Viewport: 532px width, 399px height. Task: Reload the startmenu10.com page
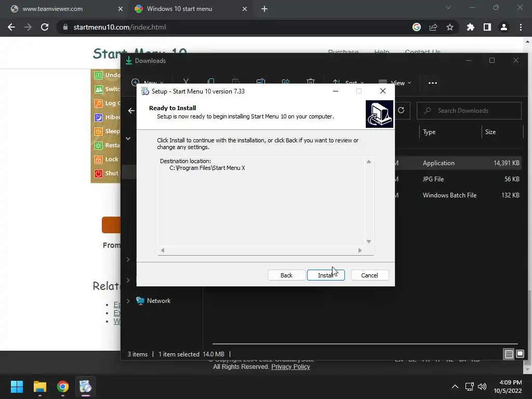45,27
